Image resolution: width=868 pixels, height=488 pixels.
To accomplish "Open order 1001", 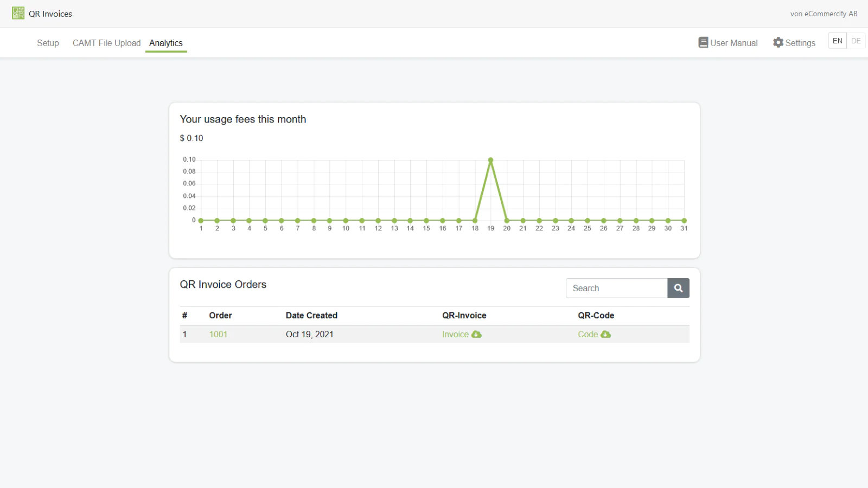I will (x=218, y=334).
